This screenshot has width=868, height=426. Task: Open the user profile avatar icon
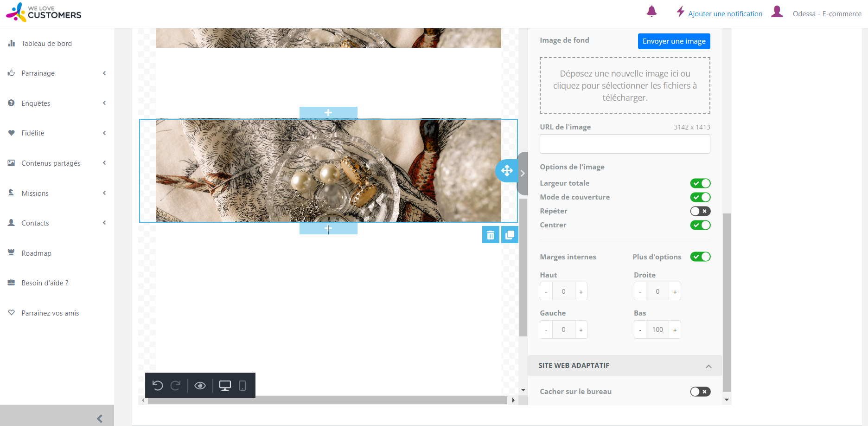[x=777, y=12]
